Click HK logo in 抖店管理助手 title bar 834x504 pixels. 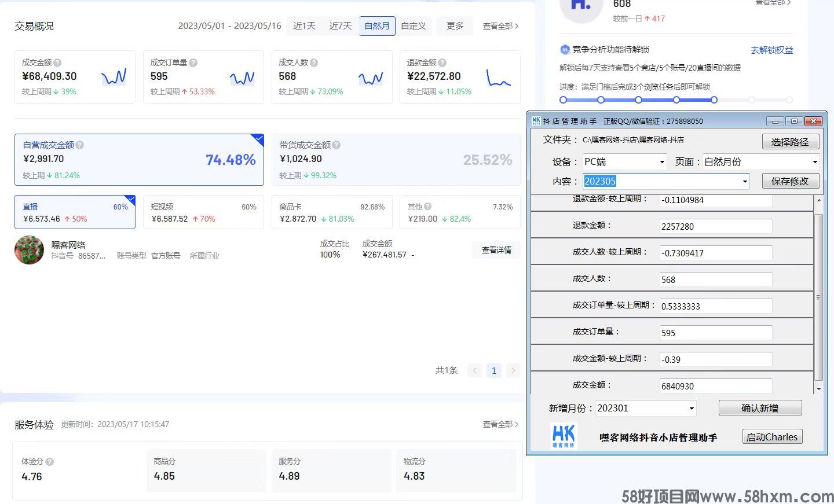click(536, 120)
